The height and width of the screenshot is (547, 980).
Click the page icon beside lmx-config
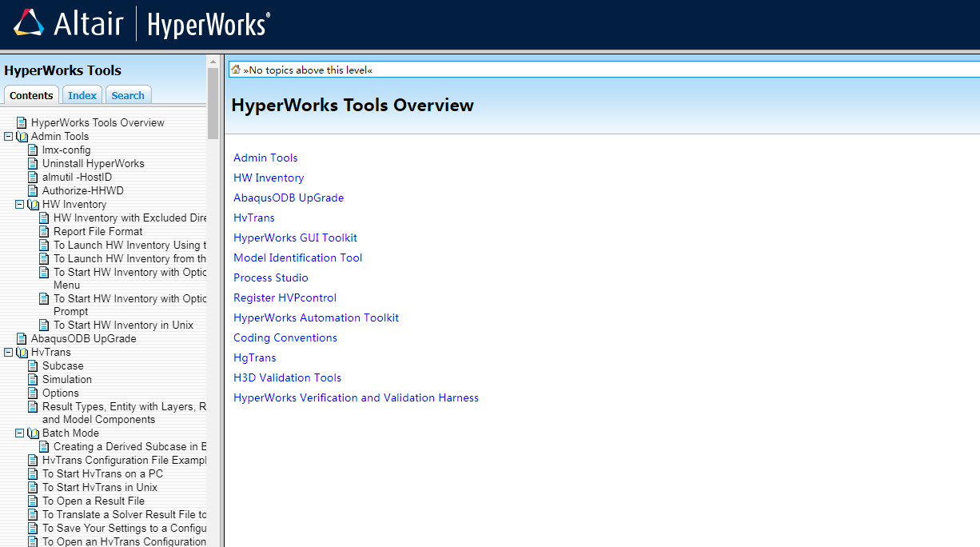[x=33, y=150]
